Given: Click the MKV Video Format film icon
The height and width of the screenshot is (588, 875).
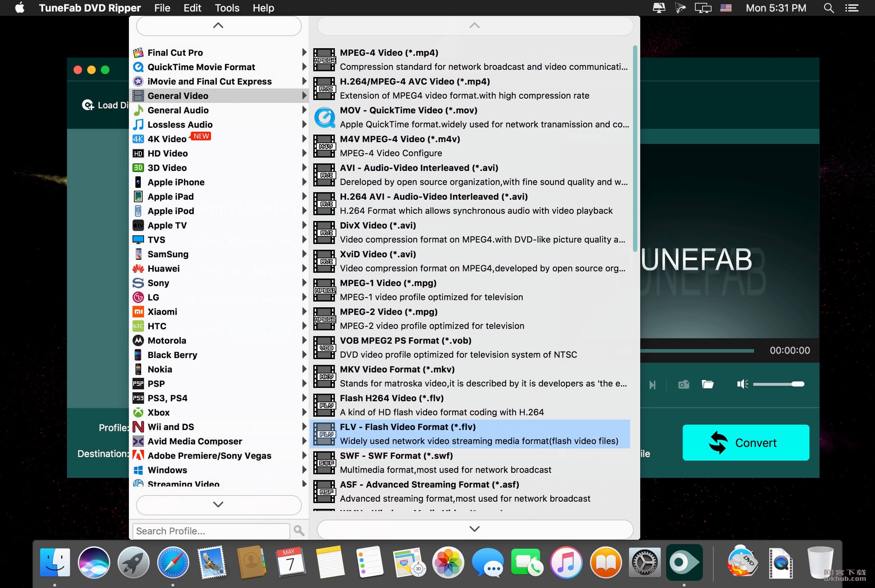Looking at the screenshot, I should click(324, 376).
